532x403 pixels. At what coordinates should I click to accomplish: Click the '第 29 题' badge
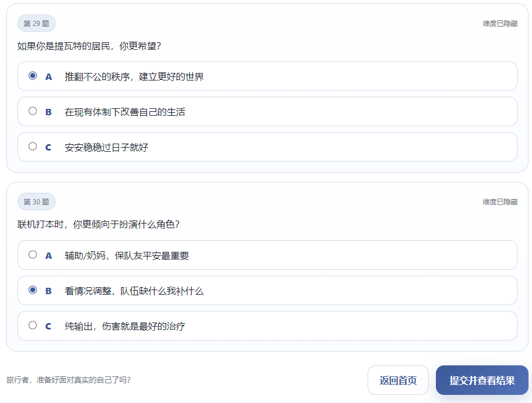click(x=36, y=23)
